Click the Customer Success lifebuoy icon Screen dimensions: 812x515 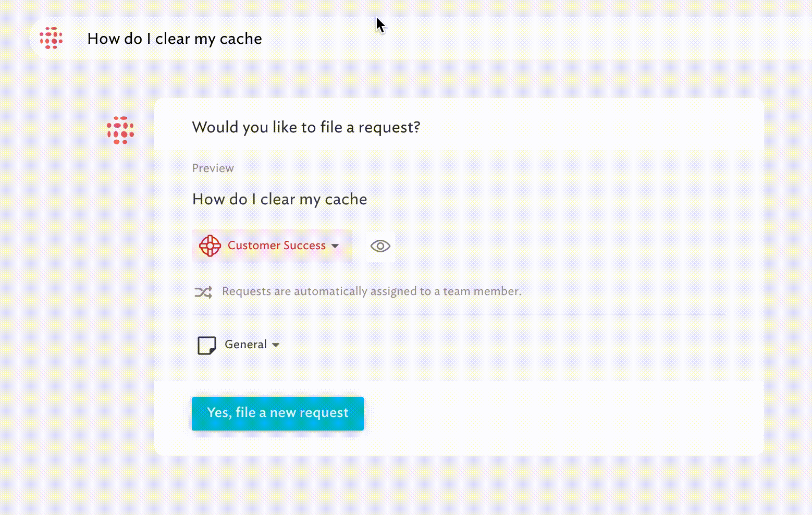pos(210,246)
